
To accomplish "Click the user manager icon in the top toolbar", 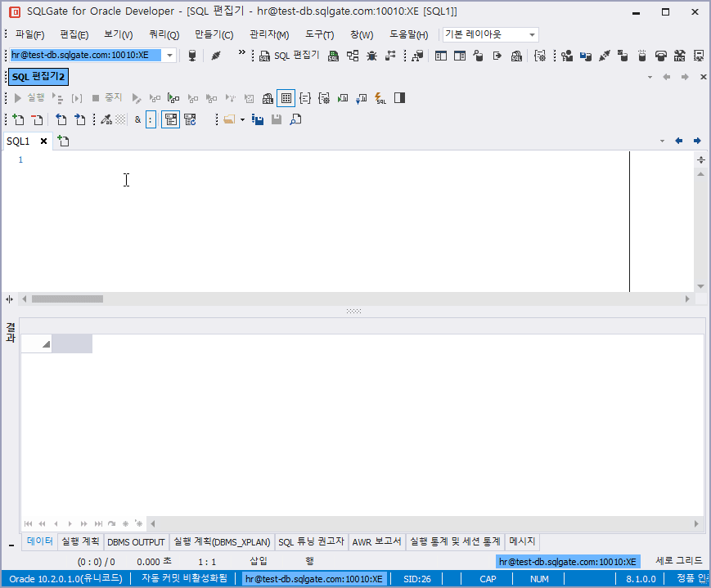I will (x=567, y=56).
